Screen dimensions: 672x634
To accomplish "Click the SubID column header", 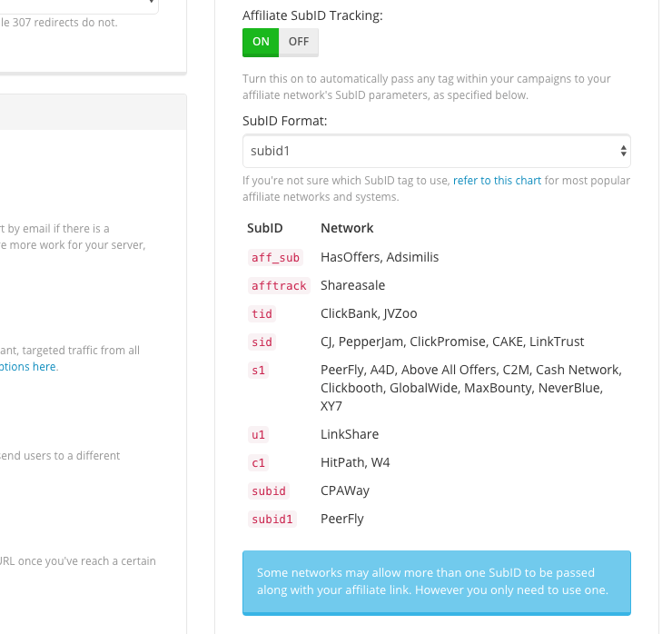I will tap(264, 228).
